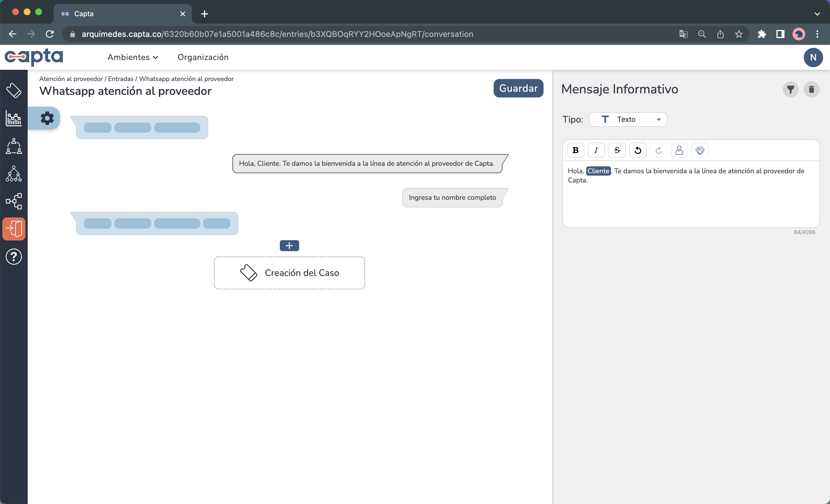The width and height of the screenshot is (830, 504).
Task: Open the statistics chart sidebar icon
Action: (x=14, y=118)
